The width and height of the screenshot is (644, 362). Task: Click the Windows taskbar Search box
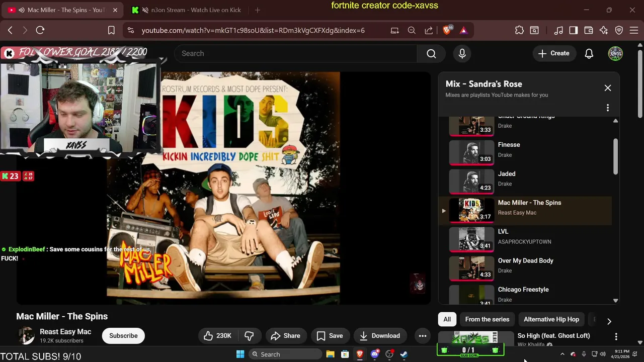[x=285, y=354]
